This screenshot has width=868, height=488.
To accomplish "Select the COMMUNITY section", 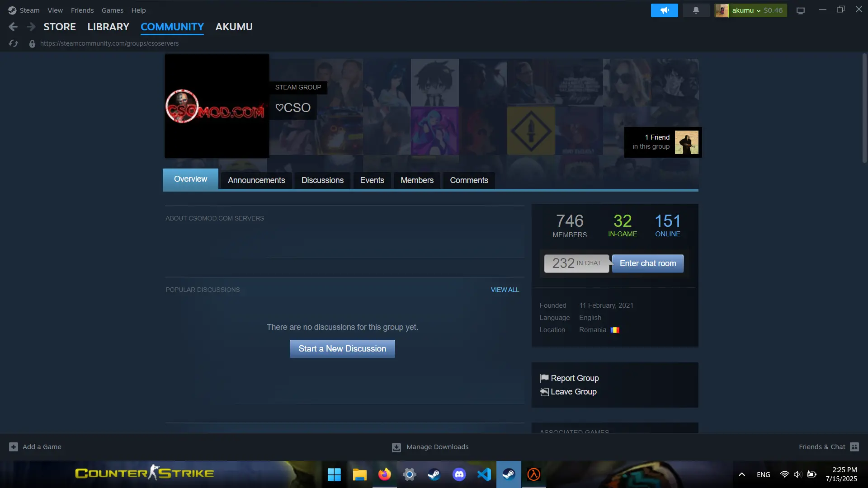I will point(172,27).
